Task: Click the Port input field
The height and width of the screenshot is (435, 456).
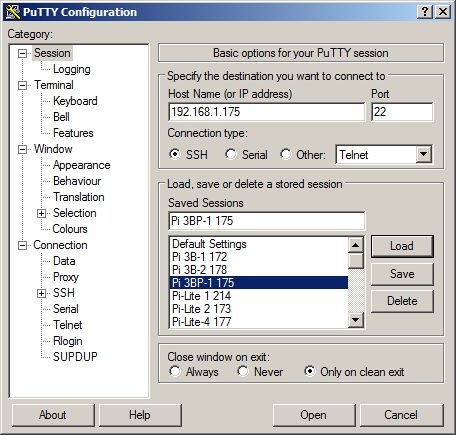Action: coord(402,112)
